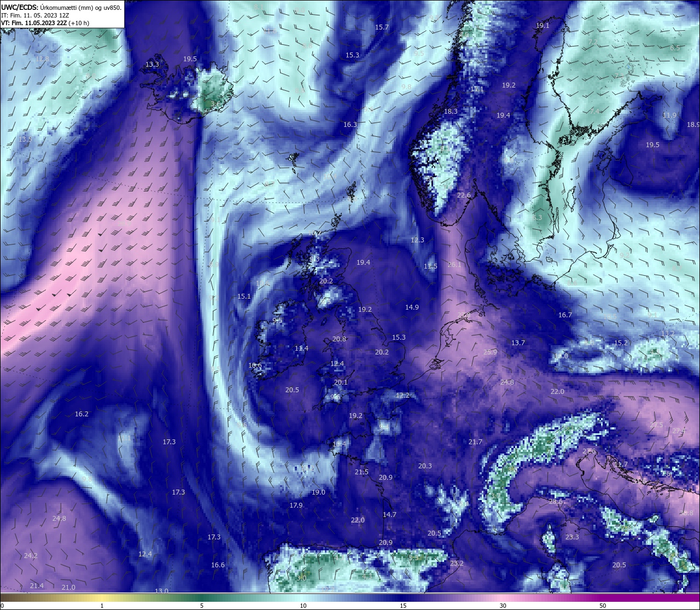Click the map value 19.0
The height and width of the screenshot is (610, 700).
click(x=318, y=492)
